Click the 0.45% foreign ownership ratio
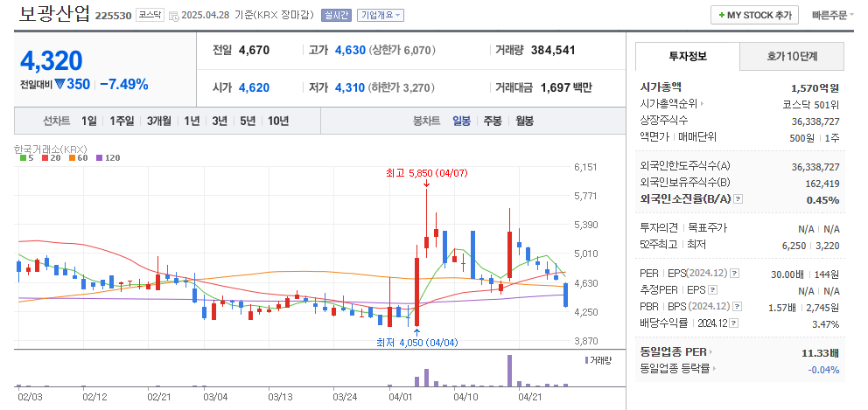The width and height of the screenshot is (868, 410). click(823, 199)
